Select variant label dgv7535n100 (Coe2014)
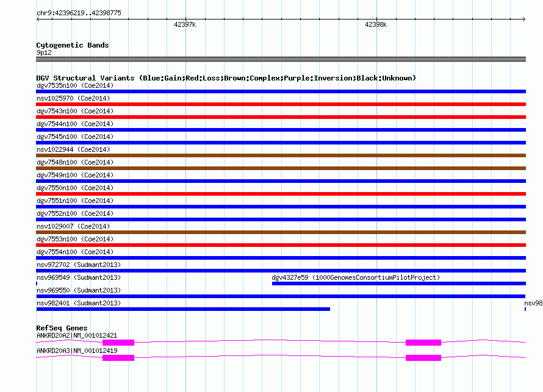This screenshot has width=543, height=392. (75, 85)
